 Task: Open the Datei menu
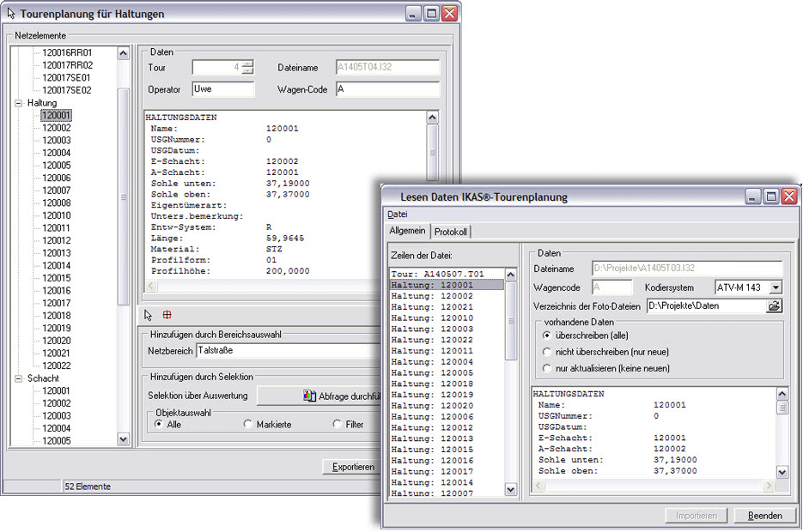pos(397,214)
